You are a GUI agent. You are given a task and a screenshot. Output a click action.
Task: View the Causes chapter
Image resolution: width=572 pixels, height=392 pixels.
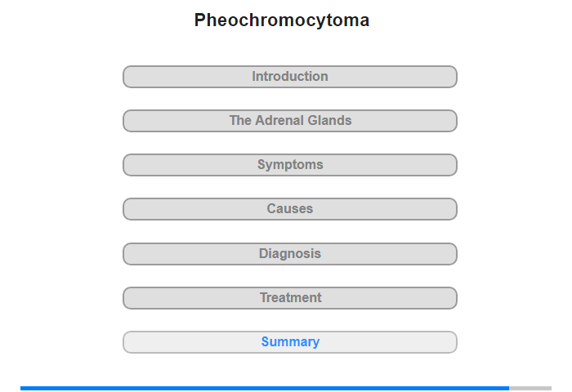tap(289, 209)
